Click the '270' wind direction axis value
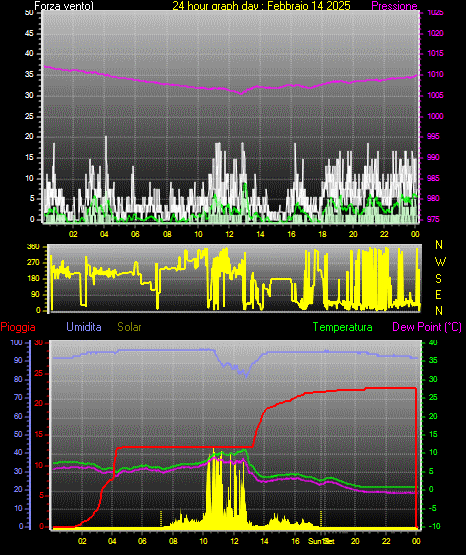Image resolution: width=466 pixels, height=555 pixels. click(33, 263)
